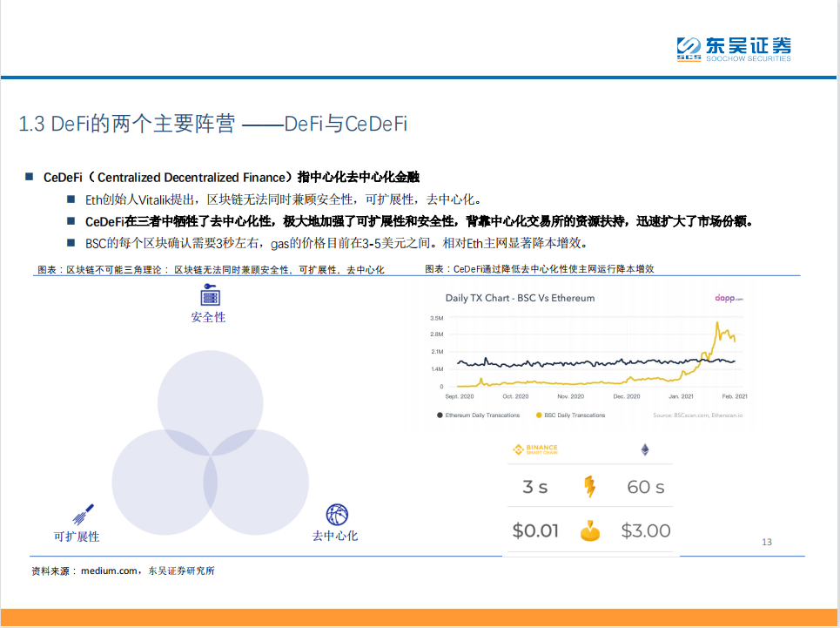
Task: Toggle the BSC Daily Transactions legend dot
Action: (x=539, y=415)
